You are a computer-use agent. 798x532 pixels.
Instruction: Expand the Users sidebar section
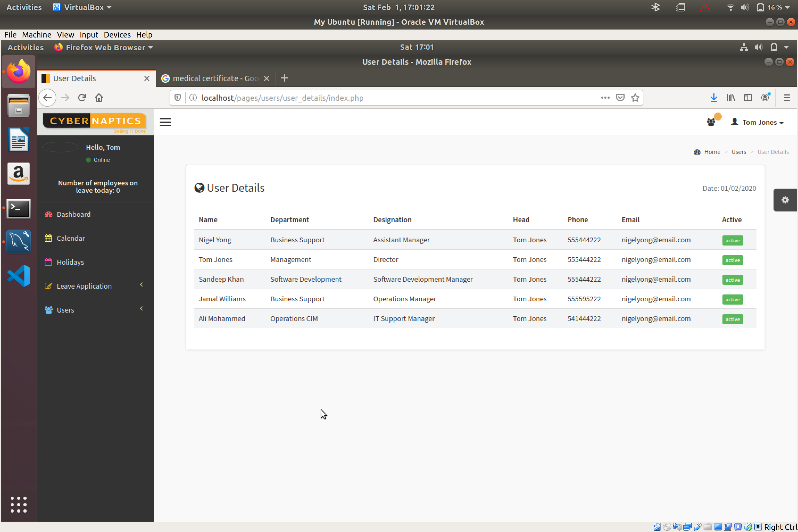pyautogui.click(x=141, y=309)
